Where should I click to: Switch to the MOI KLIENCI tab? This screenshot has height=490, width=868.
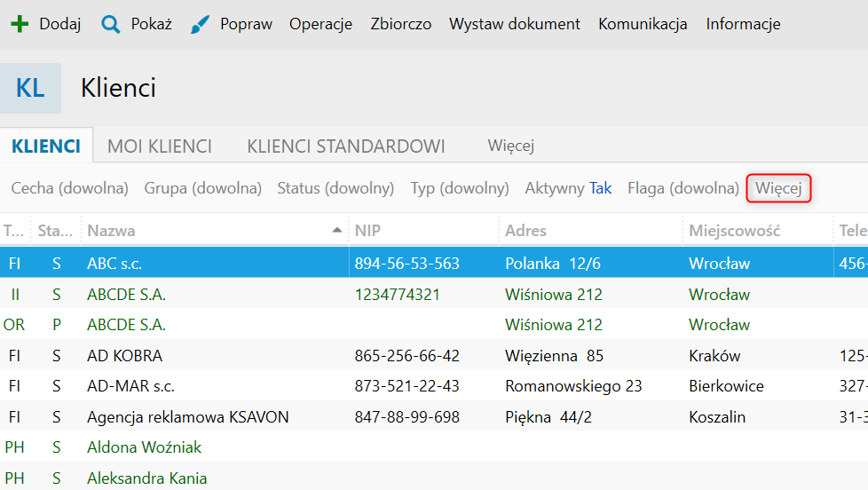click(x=160, y=146)
